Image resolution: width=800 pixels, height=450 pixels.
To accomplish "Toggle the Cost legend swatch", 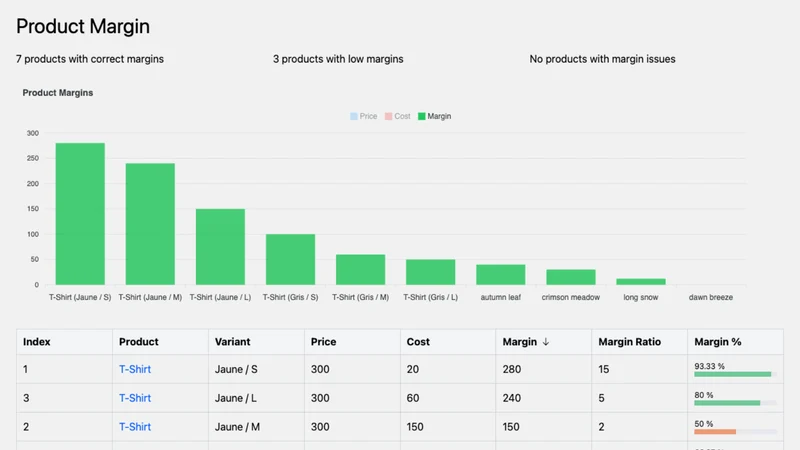I will [388, 116].
